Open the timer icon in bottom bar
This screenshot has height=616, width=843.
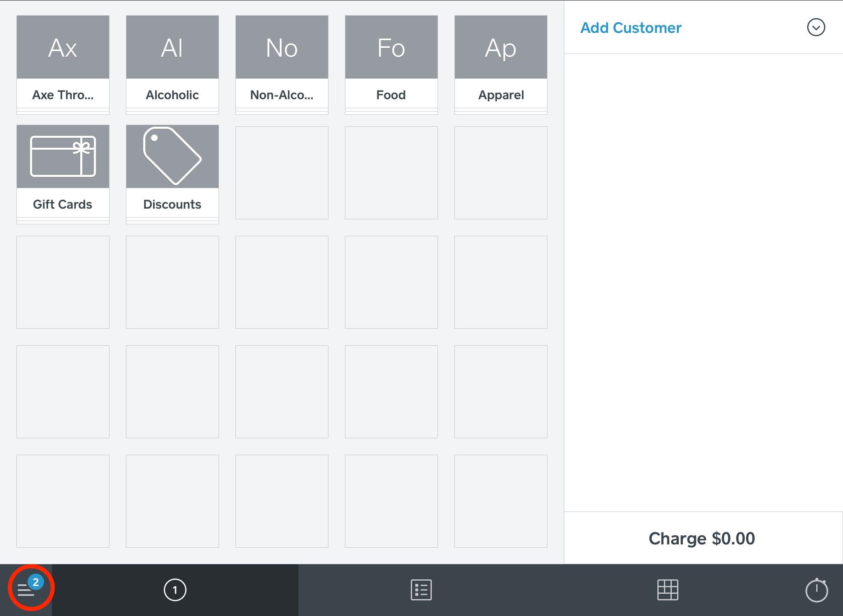pyautogui.click(x=817, y=590)
